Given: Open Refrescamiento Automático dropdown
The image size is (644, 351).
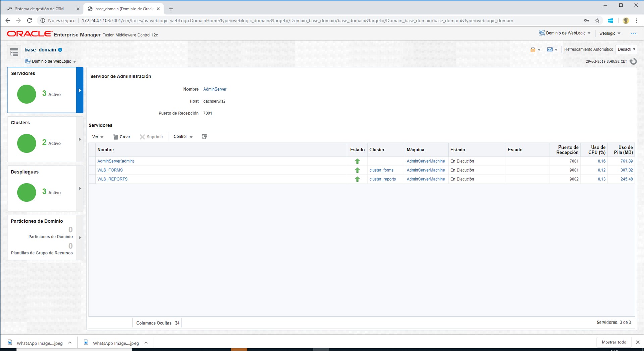Looking at the screenshot, I should tap(626, 49).
